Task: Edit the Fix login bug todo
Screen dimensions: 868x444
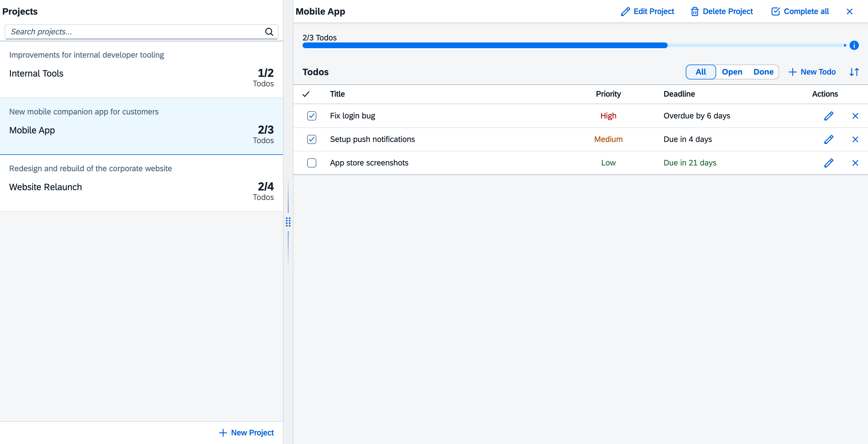Action: point(829,116)
